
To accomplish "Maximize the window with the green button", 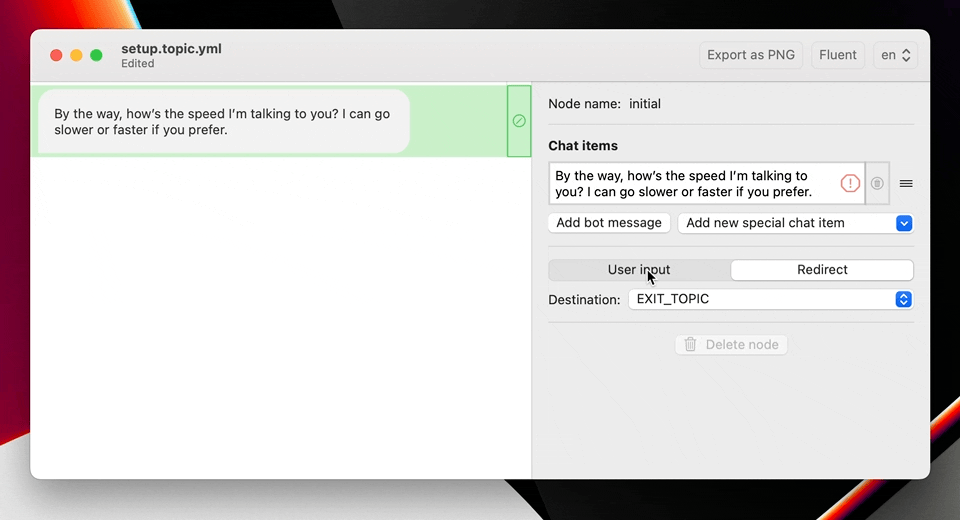I will coord(96,56).
